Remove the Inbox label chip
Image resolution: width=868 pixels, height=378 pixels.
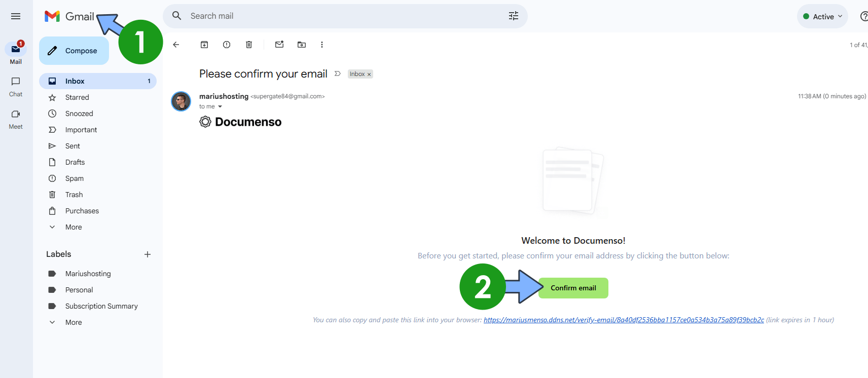point(369,74)
